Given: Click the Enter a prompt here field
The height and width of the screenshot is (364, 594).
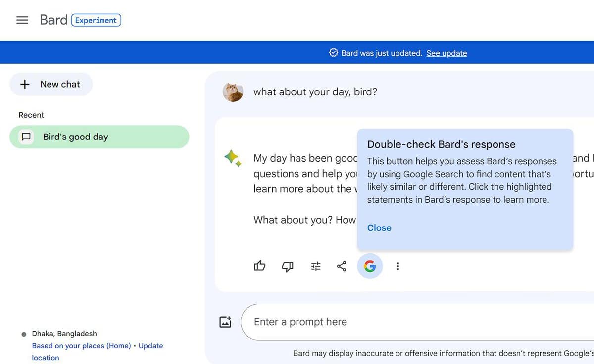Looking at the screenshot, I should coord(396,322).
